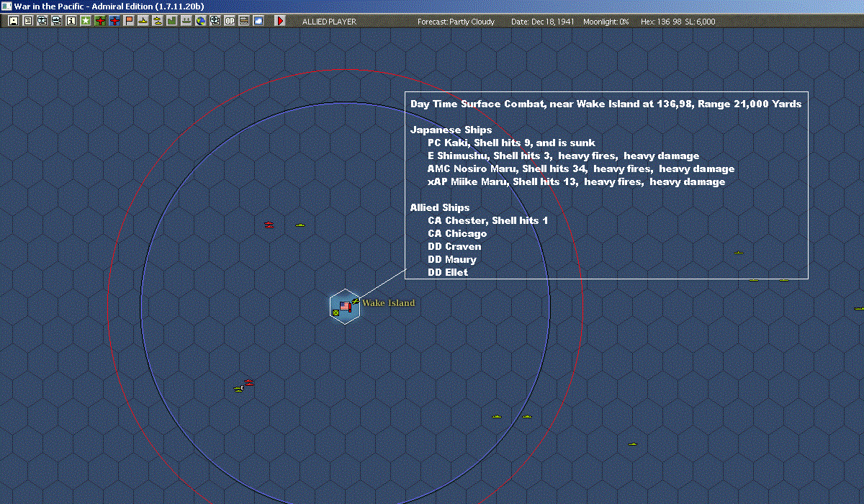The height and width of the screenshot is (504, 864).
Task: Click the crosshair target toolbar icon
Action: coord(215,21)
